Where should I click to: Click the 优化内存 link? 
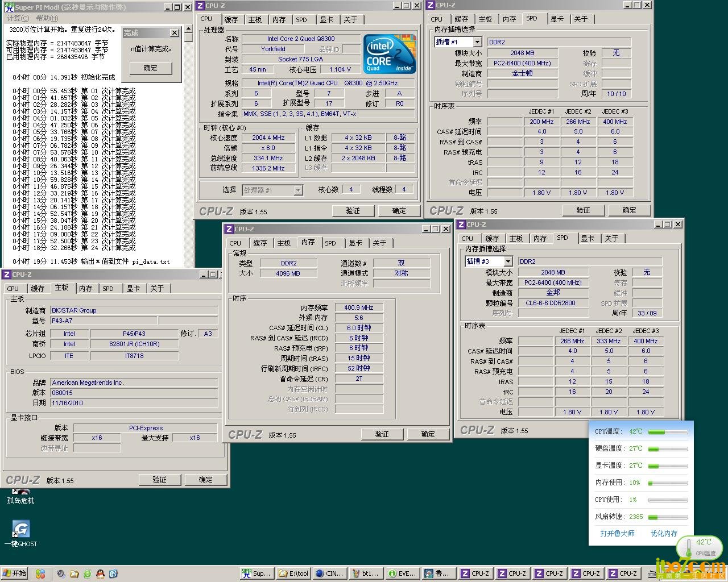[x=664, y=534]
